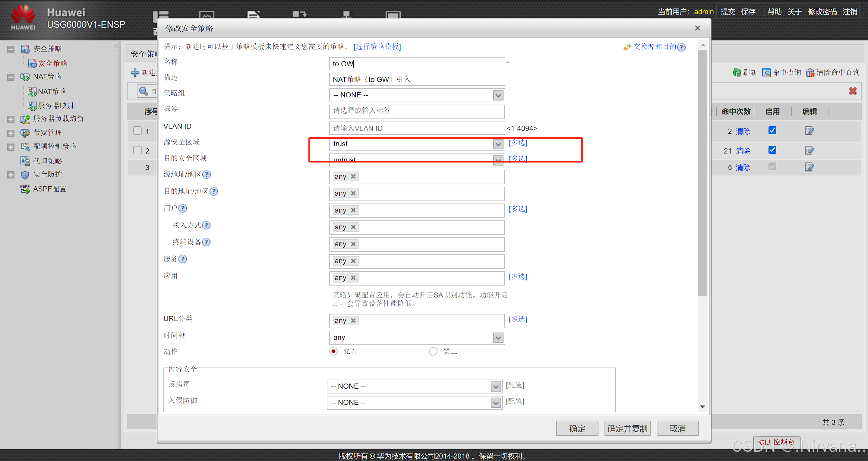Collapse the 安全策略 tree node
868x461 pixels.
coord(11,49)
